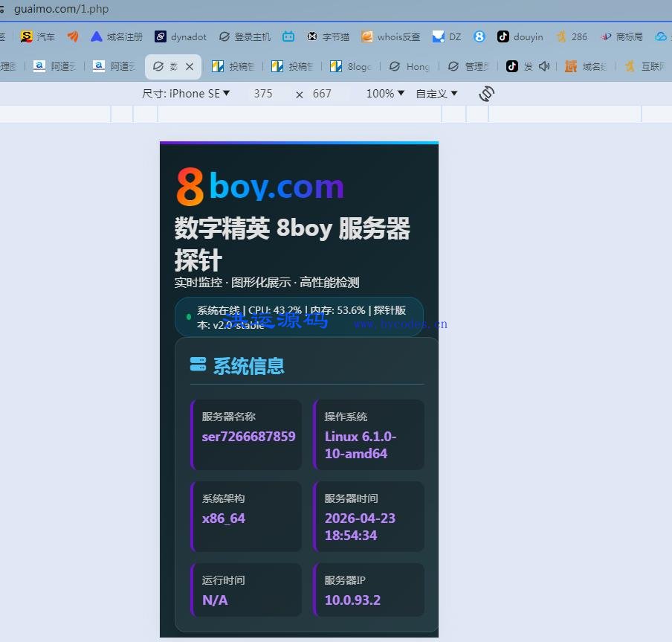Open the orange bird-icon bookmark

pyautogui.click(x=73, y=37)
